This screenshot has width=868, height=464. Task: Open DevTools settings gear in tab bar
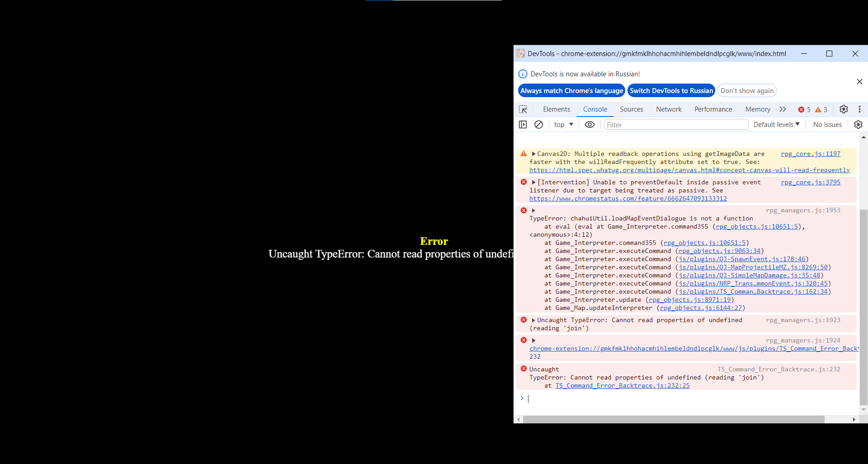(844, 109)
